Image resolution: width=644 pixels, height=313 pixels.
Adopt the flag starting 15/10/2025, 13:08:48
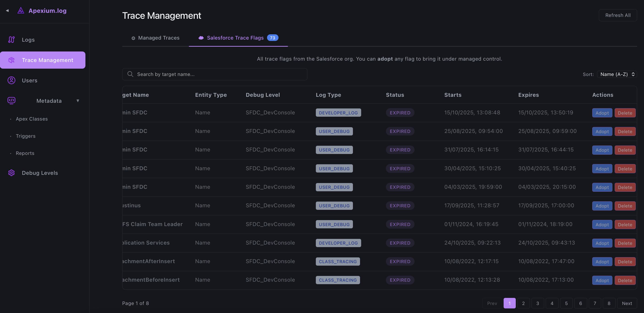click(602, 113)
